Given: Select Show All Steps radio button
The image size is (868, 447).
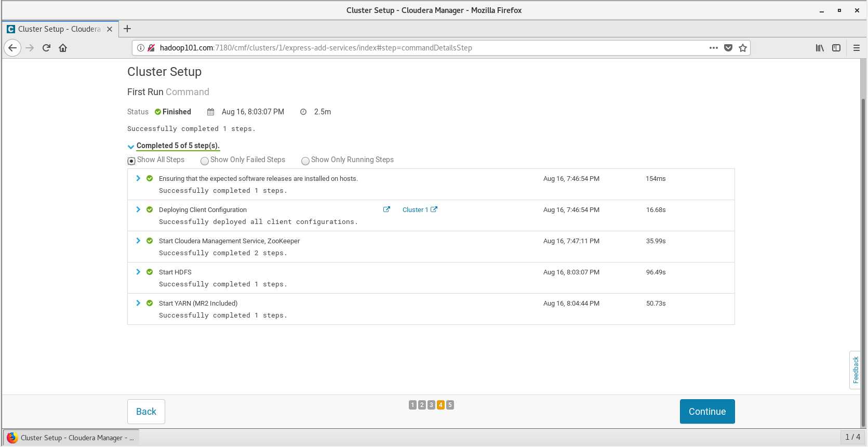Looking at the screenshot, I should [x=131, y=161].
